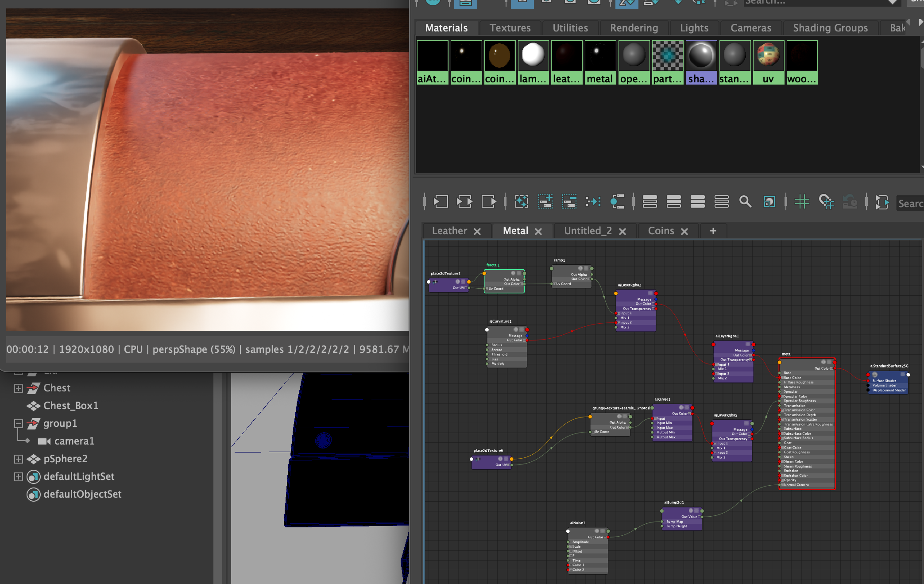This screenshot has width=924, height=584.
Task: Click the rearrange graph layout icon
Action: click(x=593, y=202)
